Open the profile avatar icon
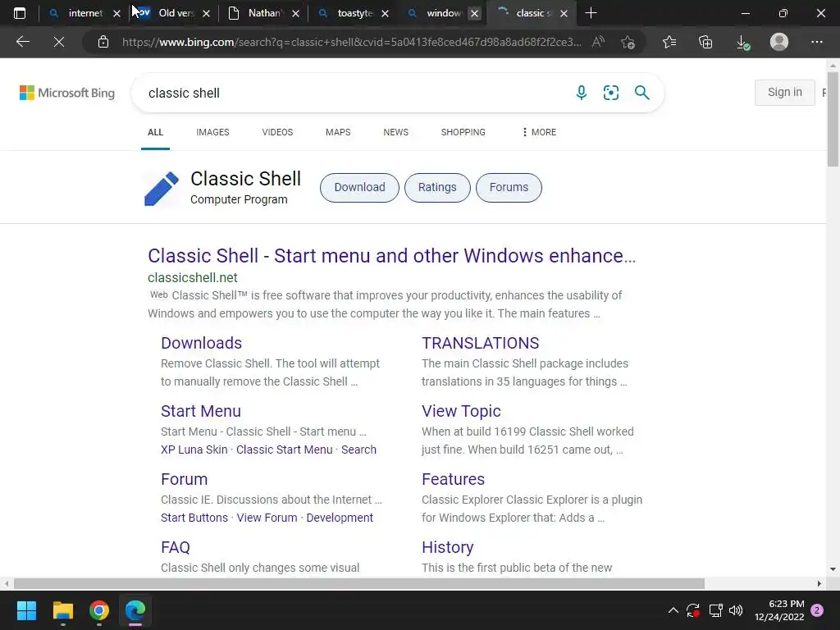 click(779, 42)
